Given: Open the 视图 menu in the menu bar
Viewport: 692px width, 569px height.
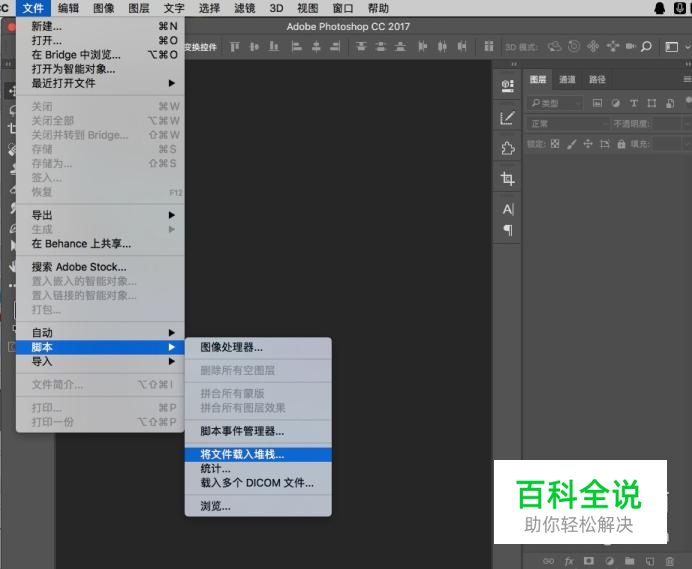Looking at the screenshot, I should pos(308,8).
